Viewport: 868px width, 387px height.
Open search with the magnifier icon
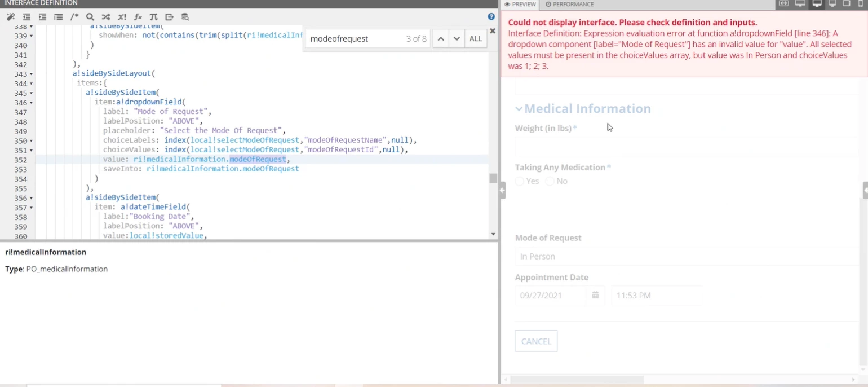(x=90, y=17)
